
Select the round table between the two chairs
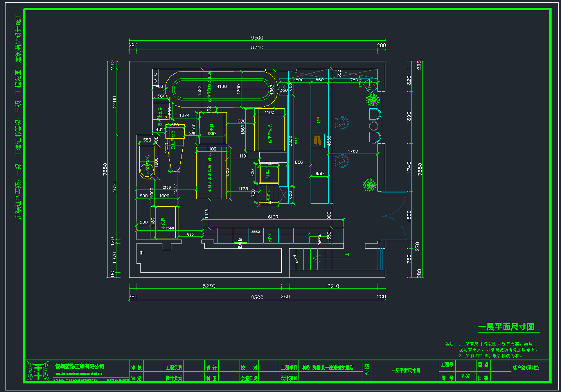(x=374, y=126)
